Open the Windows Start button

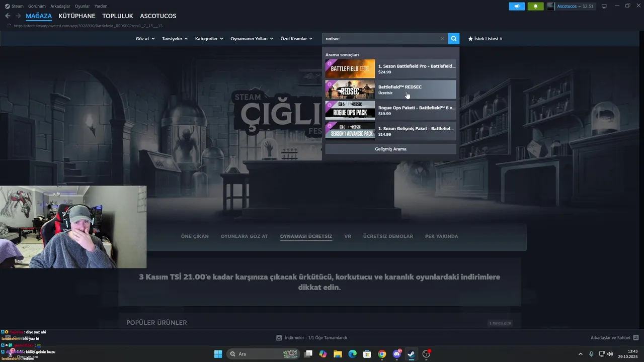click(218, 354)
